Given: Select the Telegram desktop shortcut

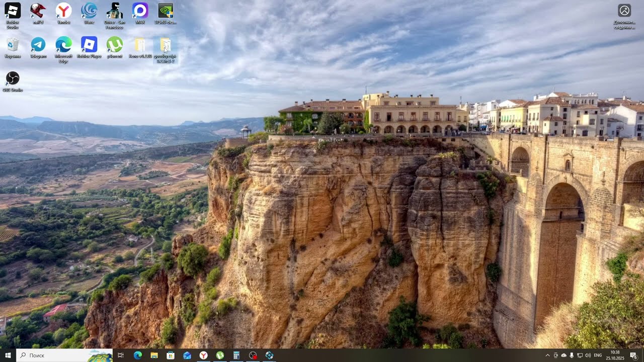Looking at the screenshot, I should (x=38, y=48).
